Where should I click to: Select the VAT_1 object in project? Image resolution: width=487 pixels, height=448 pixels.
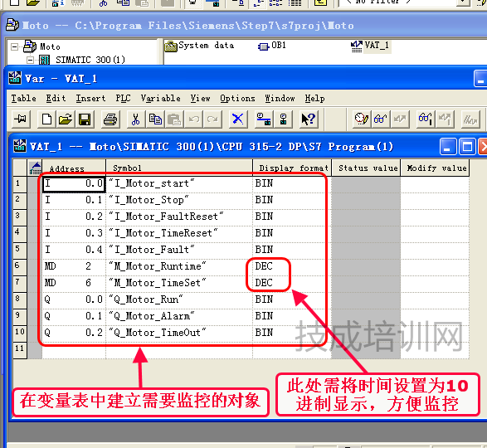[x=370, y=46]
